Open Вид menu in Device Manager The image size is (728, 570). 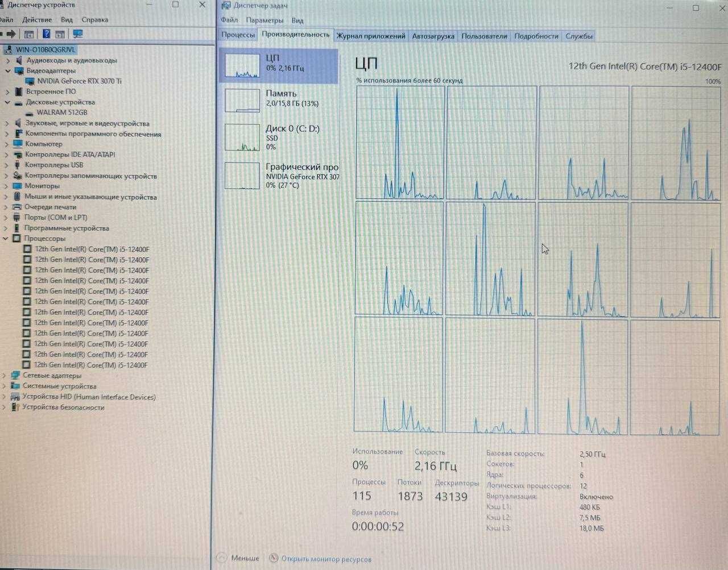[67, 19]
